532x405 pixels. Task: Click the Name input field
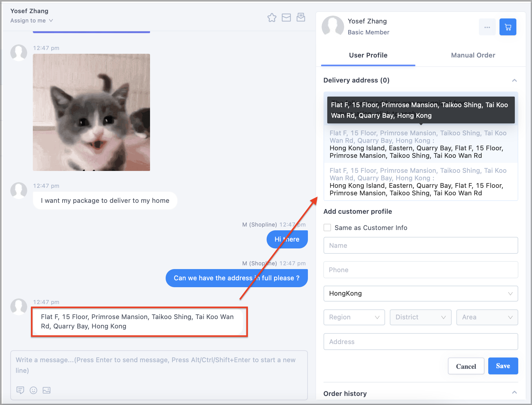point(421,246)
